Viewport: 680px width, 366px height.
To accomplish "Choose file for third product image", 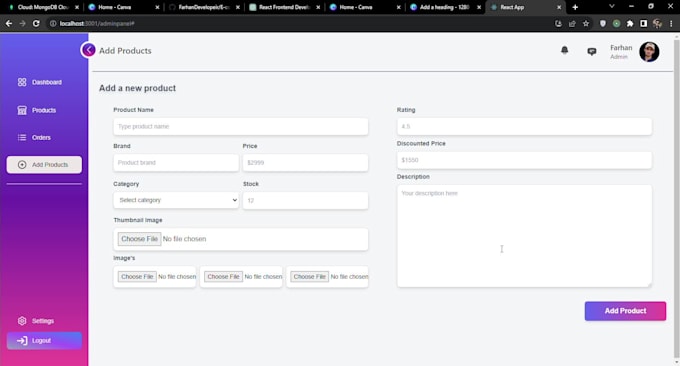I will 310,277.
